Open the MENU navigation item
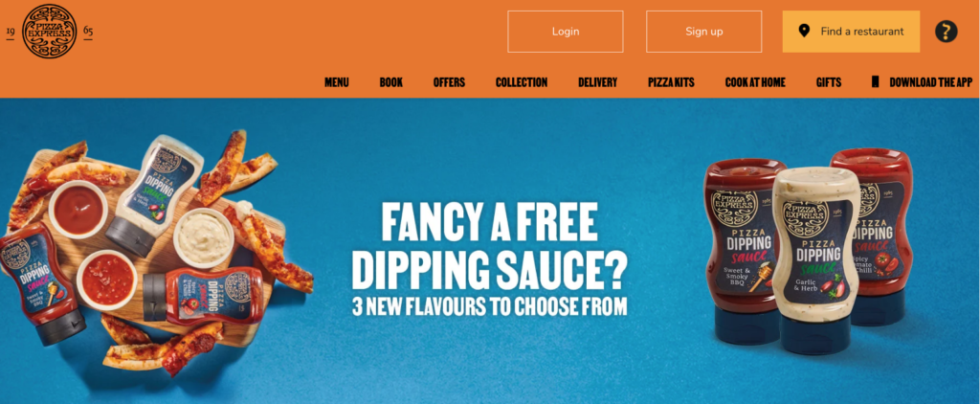Screen dimensions: 980x404 [336, 82]
